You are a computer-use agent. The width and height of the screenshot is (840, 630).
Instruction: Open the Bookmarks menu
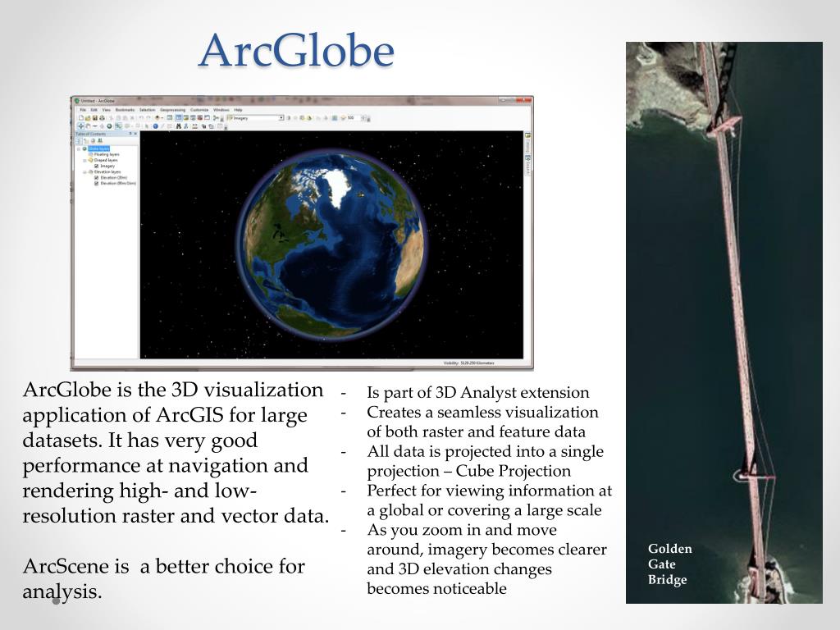pos(125,110)
